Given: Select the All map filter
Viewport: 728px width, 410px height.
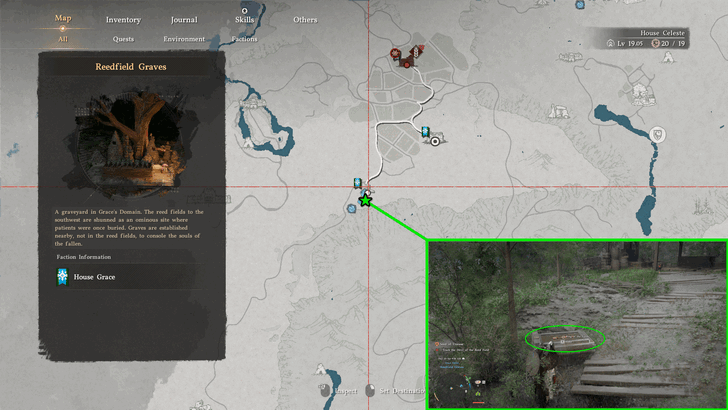Looking at the screenshot, I should tap(62, 40).
